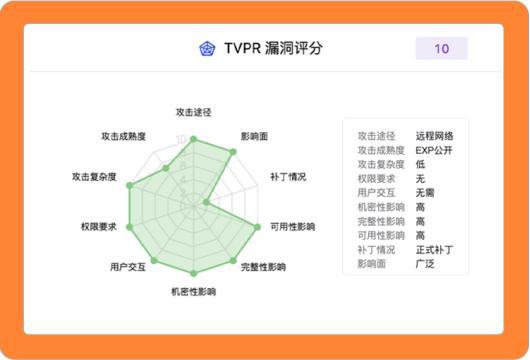Click the 攻击途径 label in the legend table
The width and height of the screenshot is (530, 360).
click(x=377, y=136)
